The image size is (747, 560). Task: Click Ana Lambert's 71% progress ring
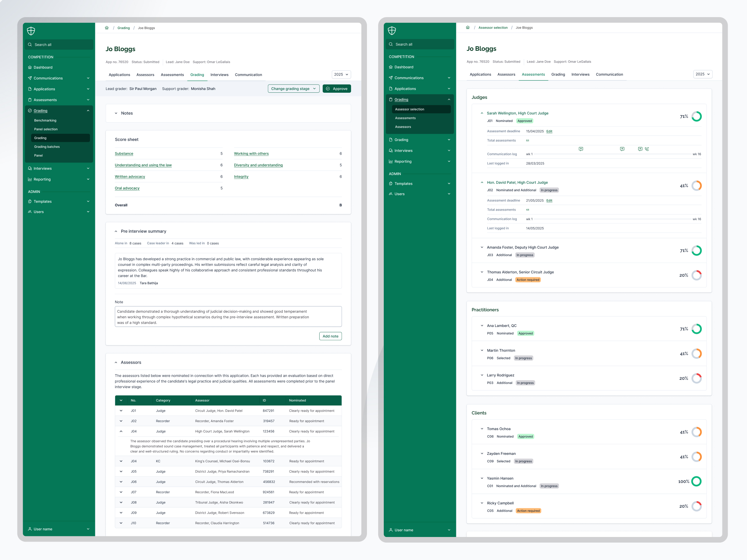click(696, 329)
